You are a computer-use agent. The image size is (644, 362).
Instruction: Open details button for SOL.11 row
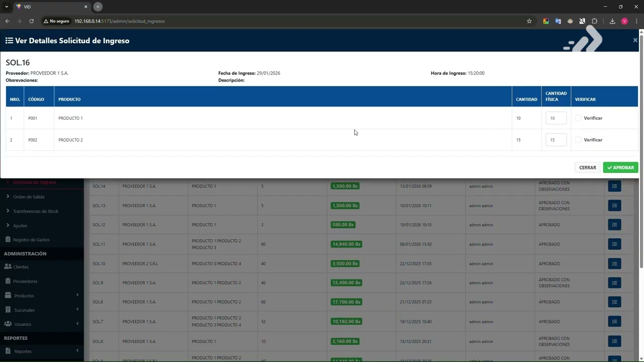click(x=614, y=244)
